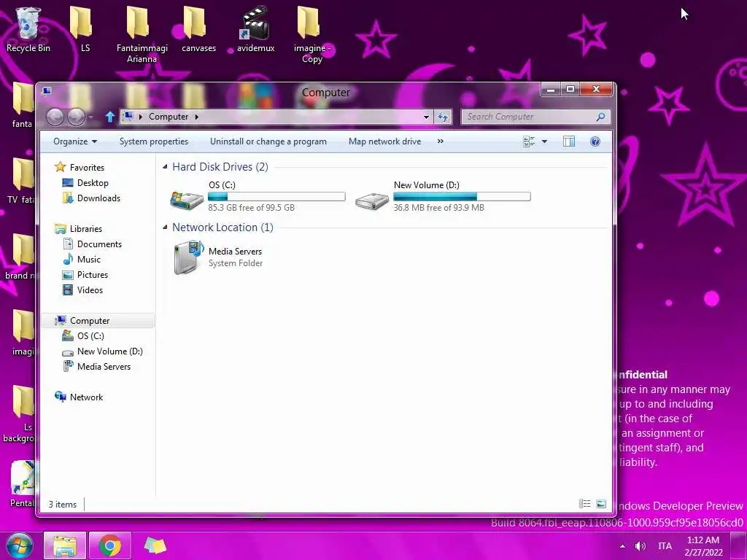The width and height of the screenshot is (747, 560).
Task: Collapse the Network Location group
Action: pos(165,227)
